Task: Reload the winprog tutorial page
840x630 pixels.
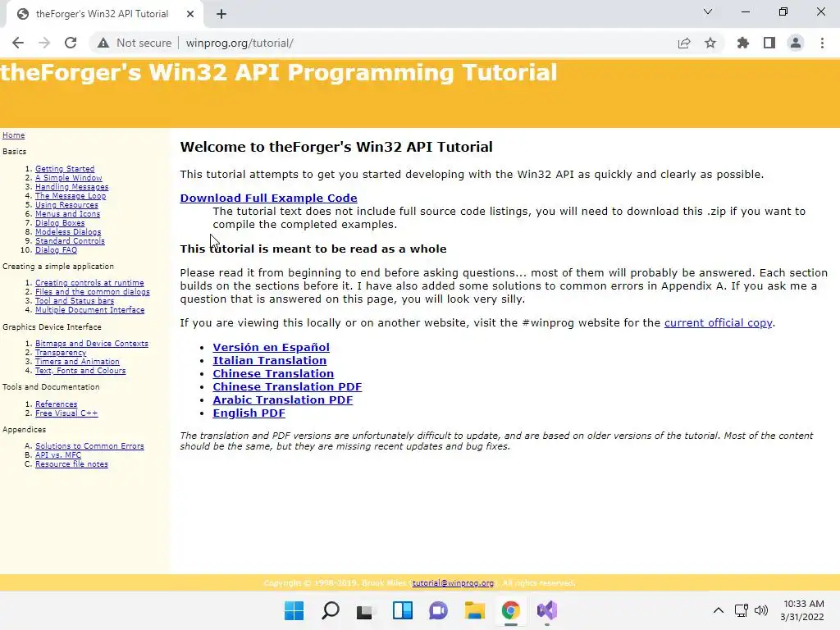Action: click(71, 43)
